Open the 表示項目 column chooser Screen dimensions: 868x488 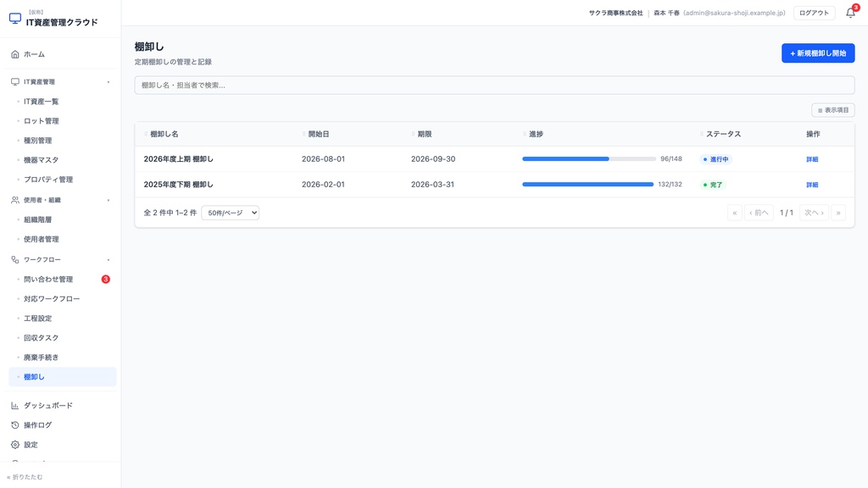(833, 110)
